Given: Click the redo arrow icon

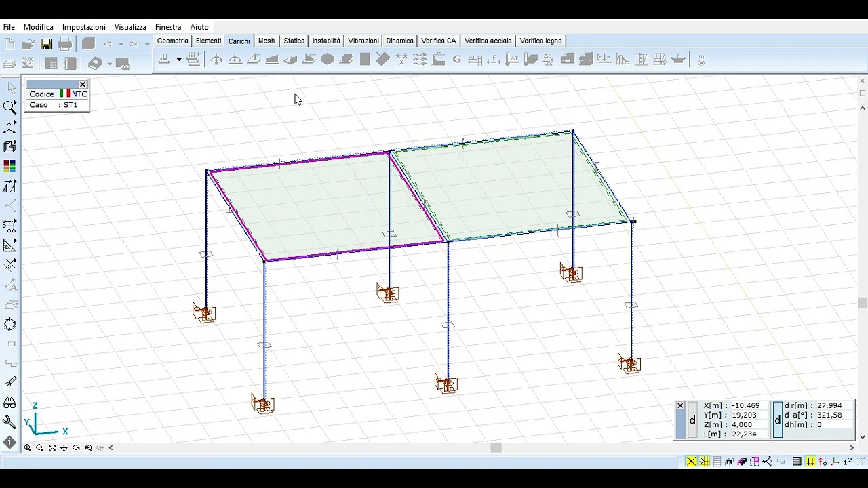Looking at the screenshot, I should point(133,44).
